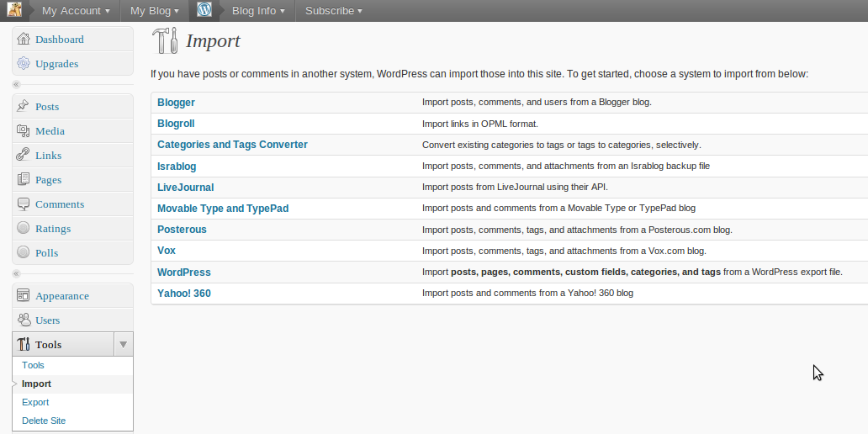Select the Export submenu item
The height and width of the screenshot is (434, 868).
tap(35, 402)
